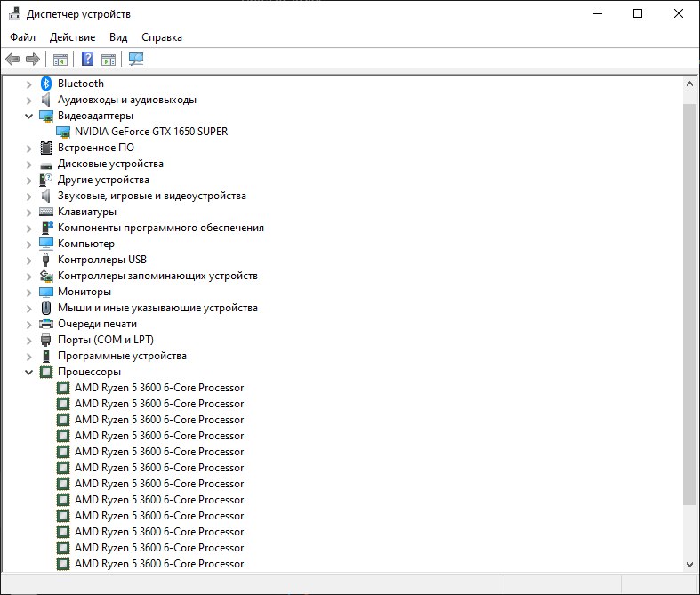Click the scrollbar up arrow
Image resolution: width=700 pixels, height=595 pixels.
689,84
